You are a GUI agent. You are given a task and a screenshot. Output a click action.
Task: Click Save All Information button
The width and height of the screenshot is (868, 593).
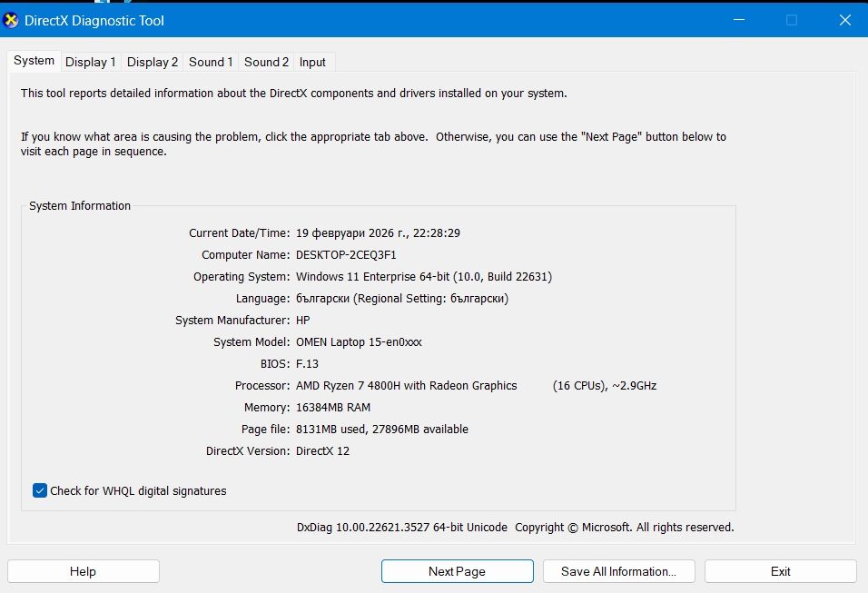[x=618, y=571]
